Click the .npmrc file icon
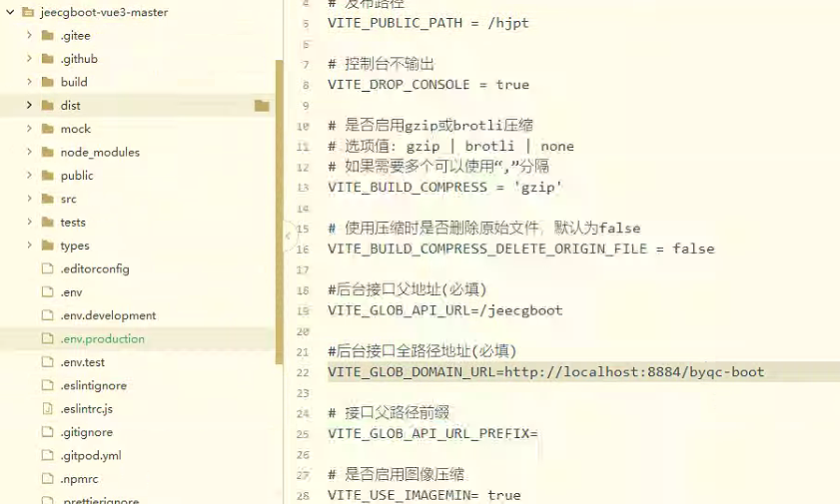 click(x=48, y=478)
